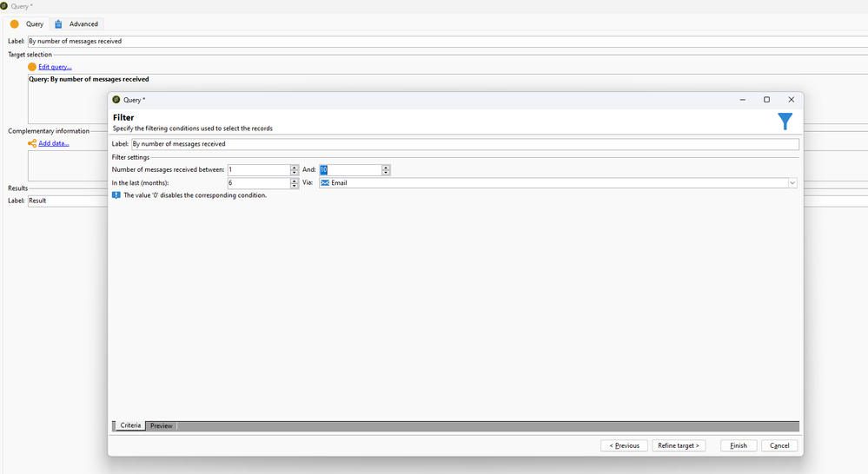Screen dimensions: 868x474
Task: Select the Criteria tab
Action: (130, 426)
